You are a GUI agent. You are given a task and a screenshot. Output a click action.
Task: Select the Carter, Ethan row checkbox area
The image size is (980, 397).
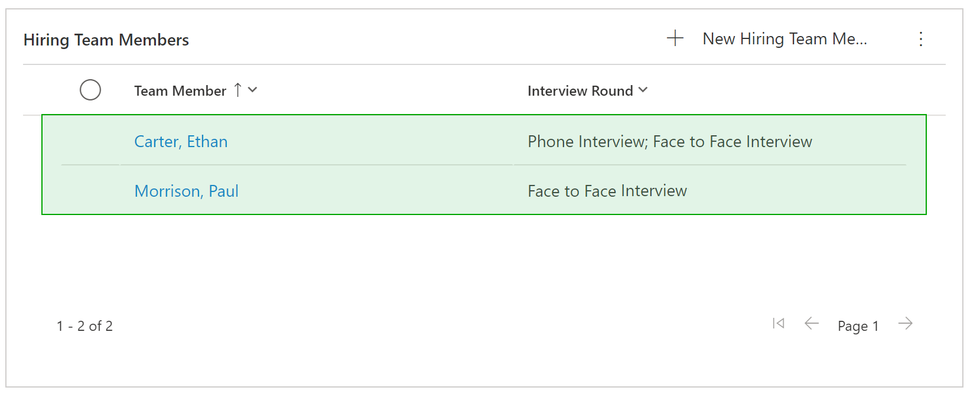[x=90, y=141]
